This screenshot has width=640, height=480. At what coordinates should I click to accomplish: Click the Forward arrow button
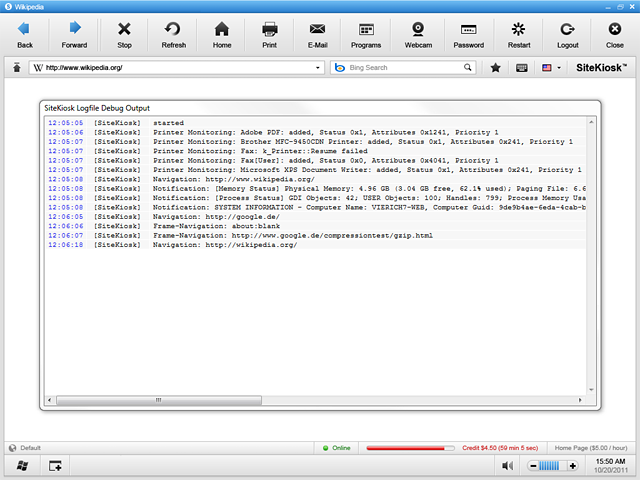pyautogui.click(x=74, y=34)
